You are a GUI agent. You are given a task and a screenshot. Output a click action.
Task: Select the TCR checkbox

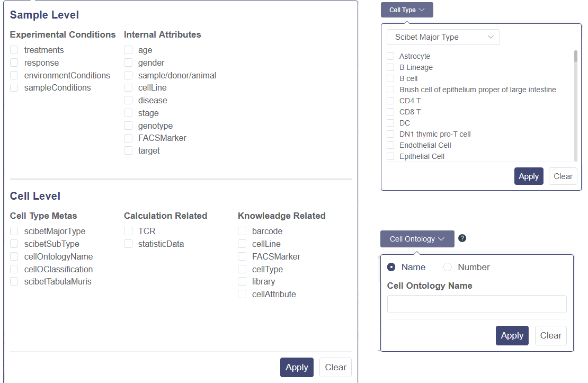pos(128,231)
